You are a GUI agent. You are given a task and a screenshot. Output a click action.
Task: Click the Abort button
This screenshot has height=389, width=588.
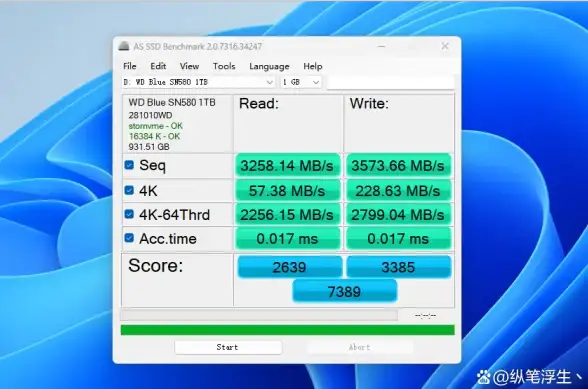click(359, 347)
